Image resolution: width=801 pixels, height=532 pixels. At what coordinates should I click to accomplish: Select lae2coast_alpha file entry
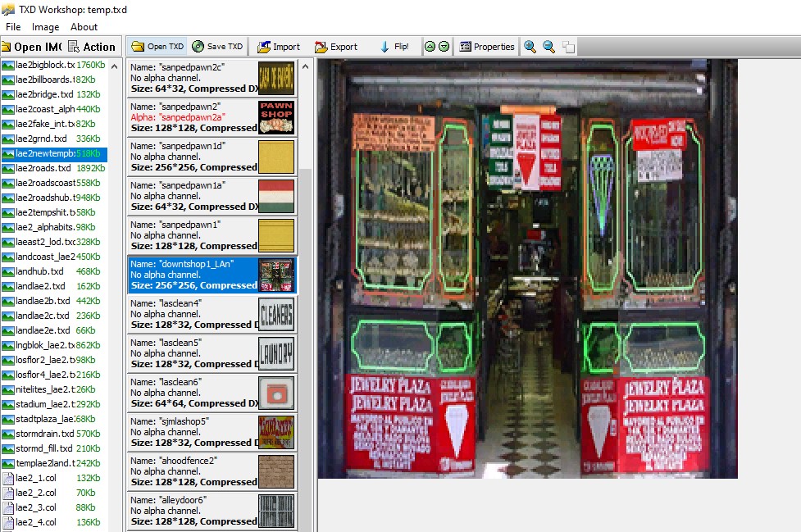54,109
